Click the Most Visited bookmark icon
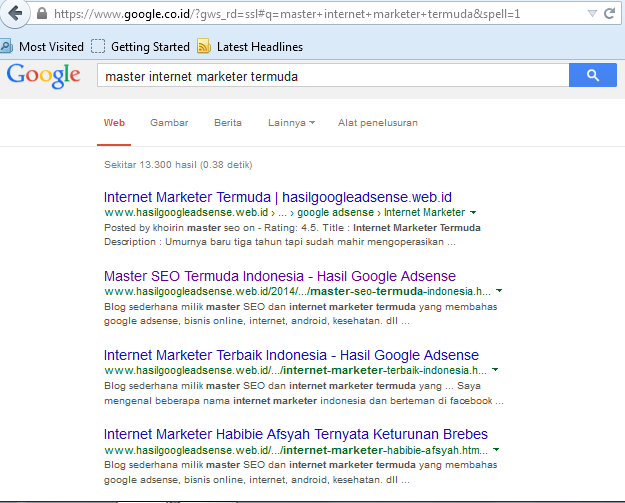Viewport: 625px width, 503px height. coord(6,46)
